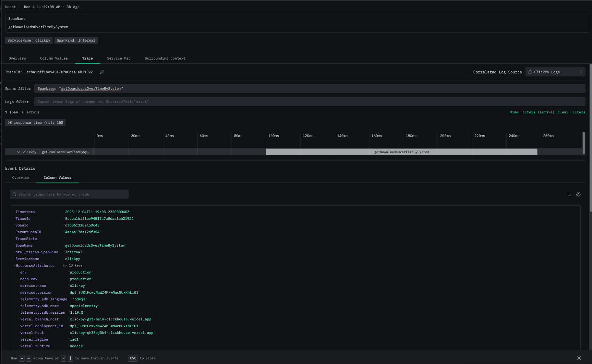Collapse the clickpy span row chevron
This screenshot has height=364, width=592.
coord(19,152)
